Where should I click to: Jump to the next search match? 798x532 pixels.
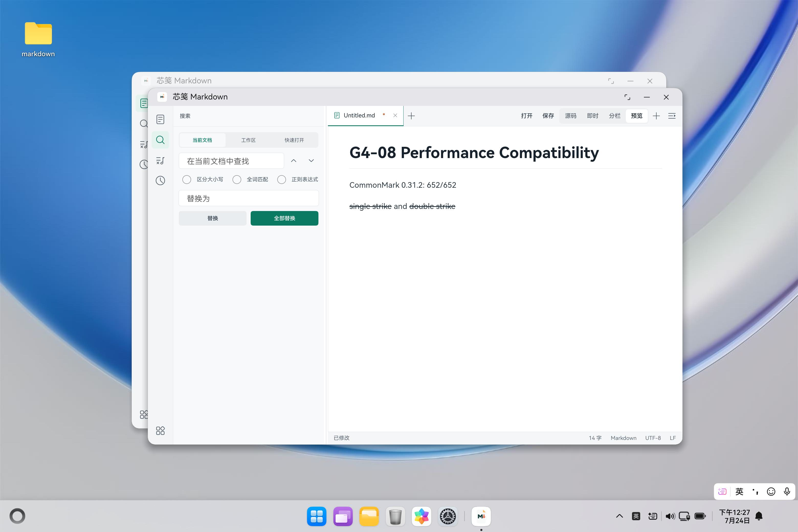(x=311, y=161)
